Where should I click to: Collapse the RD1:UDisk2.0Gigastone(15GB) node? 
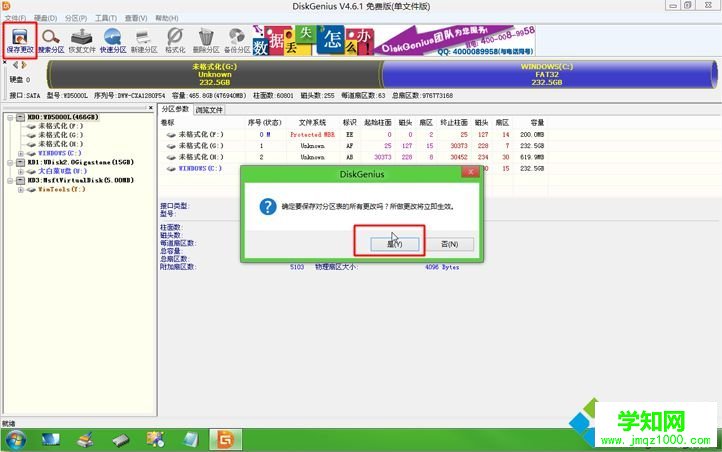point(10,162)
